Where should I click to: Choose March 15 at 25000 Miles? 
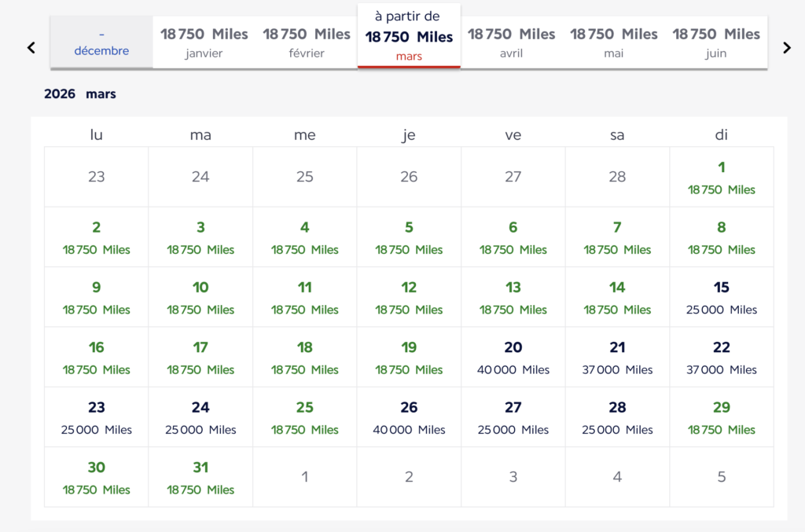(x=721, y=297)
